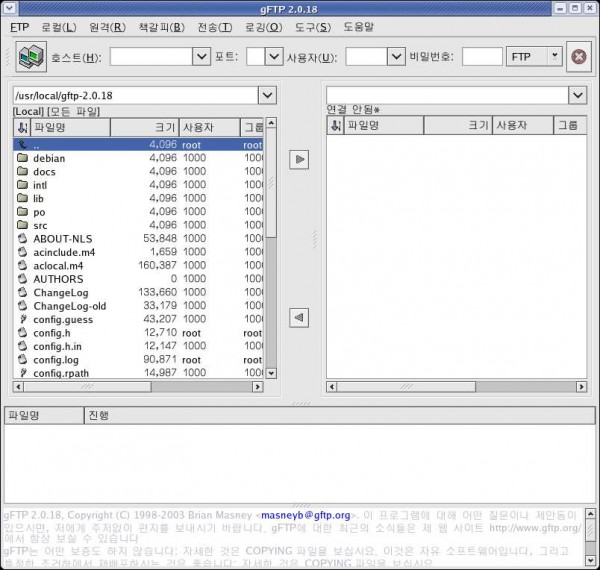The height and width of the screenshot is (570, 600).
Task: Open the 로깅(O) logging menu
Action: point(264,27)
